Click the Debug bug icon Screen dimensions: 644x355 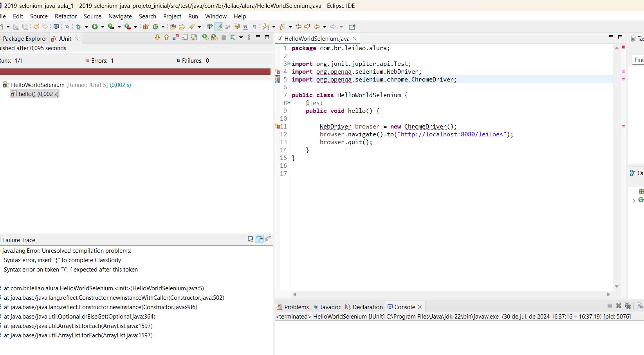(x=78, y=27)
